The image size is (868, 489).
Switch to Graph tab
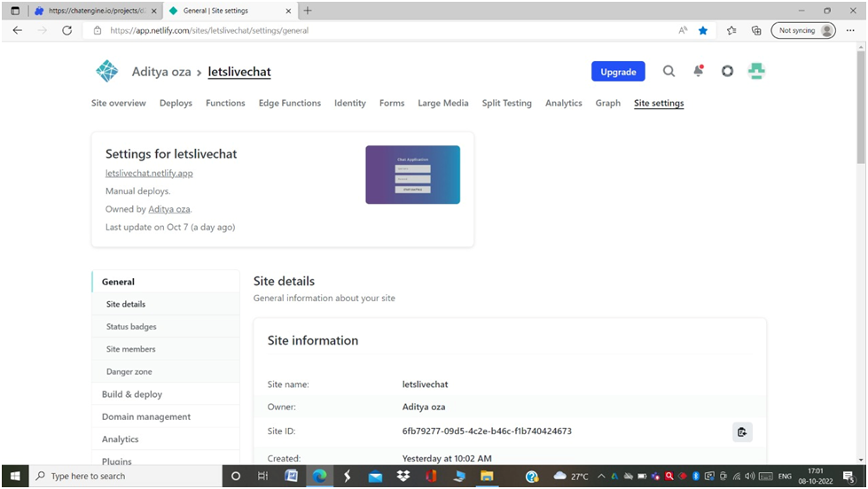[608, 103]
